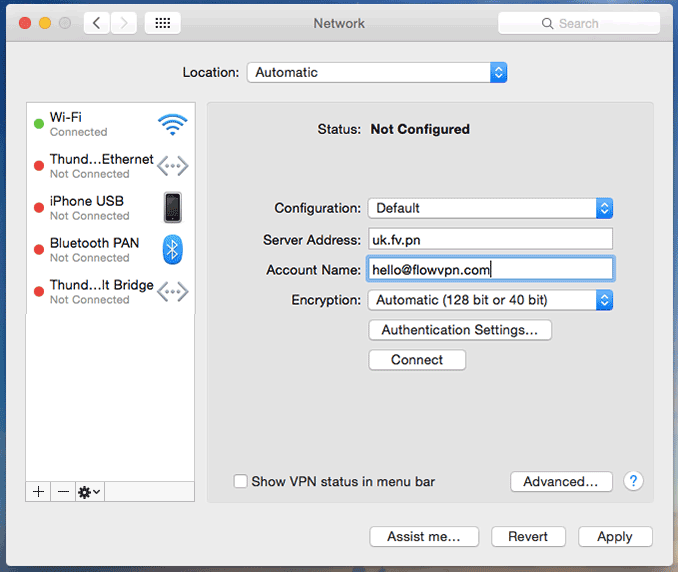The height and width of the screenshot is (572, 678).
Task: Minimize the Network window
Action: click(45, 23)
